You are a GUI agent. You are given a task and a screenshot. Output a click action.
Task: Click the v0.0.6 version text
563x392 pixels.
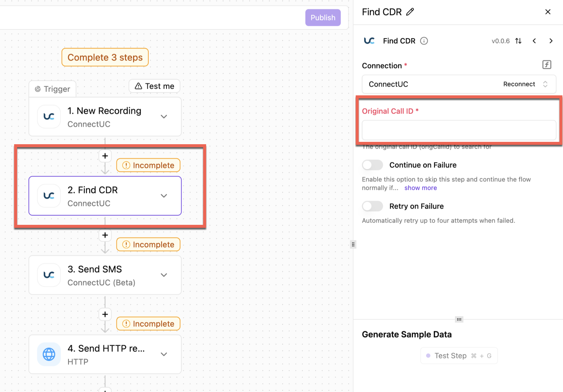(x=500, y=41)
